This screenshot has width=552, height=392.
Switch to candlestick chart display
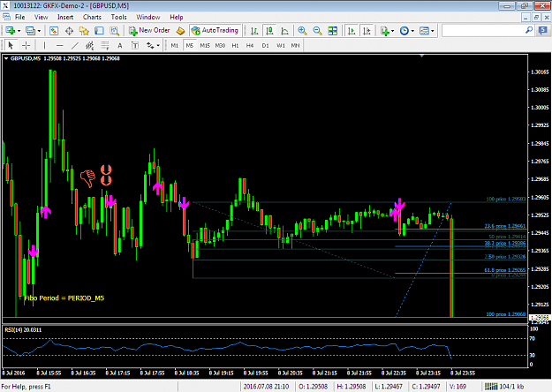[269, 31]
